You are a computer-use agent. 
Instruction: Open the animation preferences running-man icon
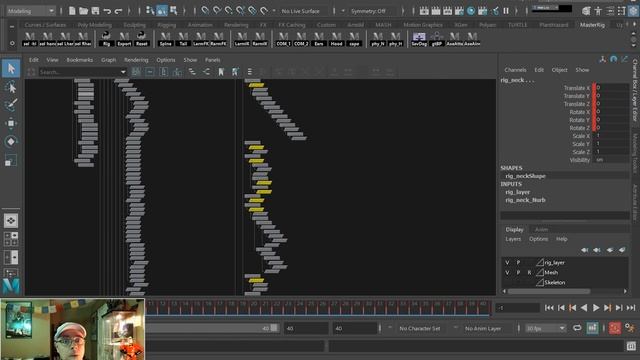click(x=630, y=328)
